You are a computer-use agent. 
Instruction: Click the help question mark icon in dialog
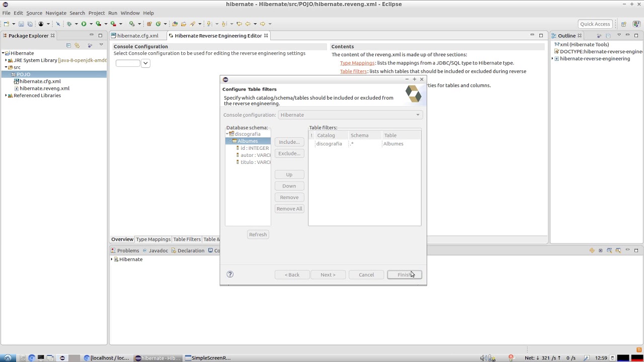point(230,274)
